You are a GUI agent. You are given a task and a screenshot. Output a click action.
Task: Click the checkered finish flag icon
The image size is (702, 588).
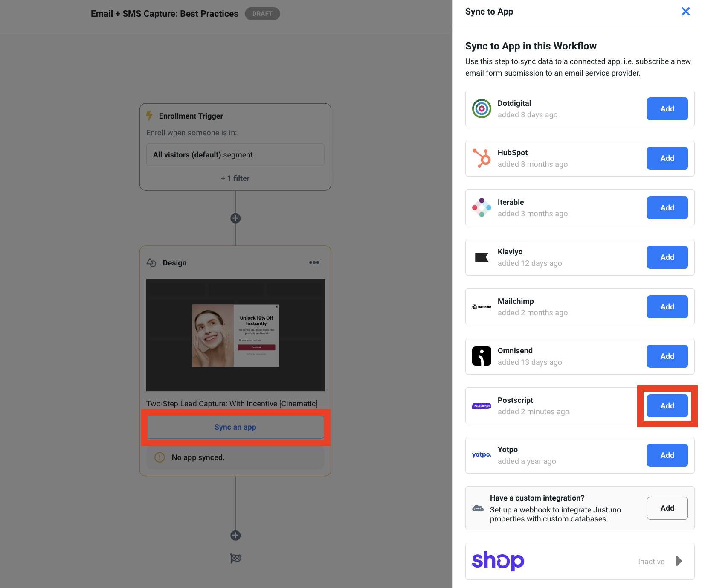click(235, 558)
